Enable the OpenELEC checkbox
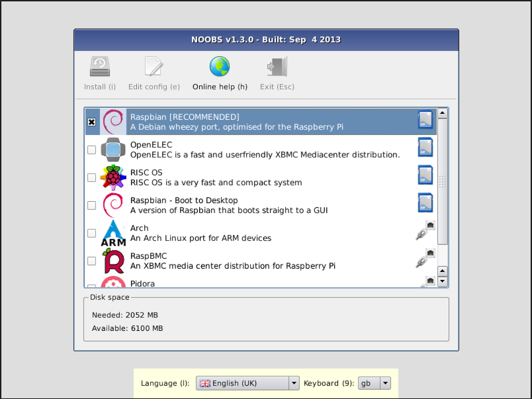 click(x=91, y=150)
